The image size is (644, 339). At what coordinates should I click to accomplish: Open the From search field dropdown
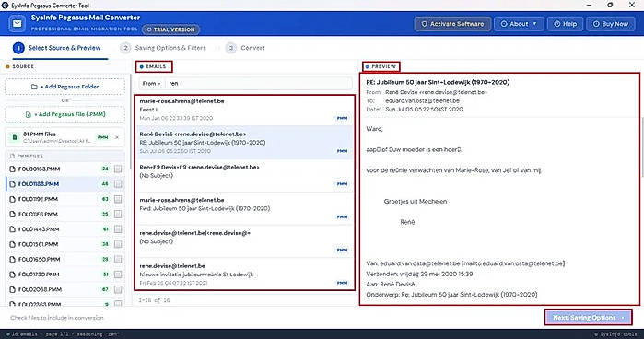tap(151, 84)
